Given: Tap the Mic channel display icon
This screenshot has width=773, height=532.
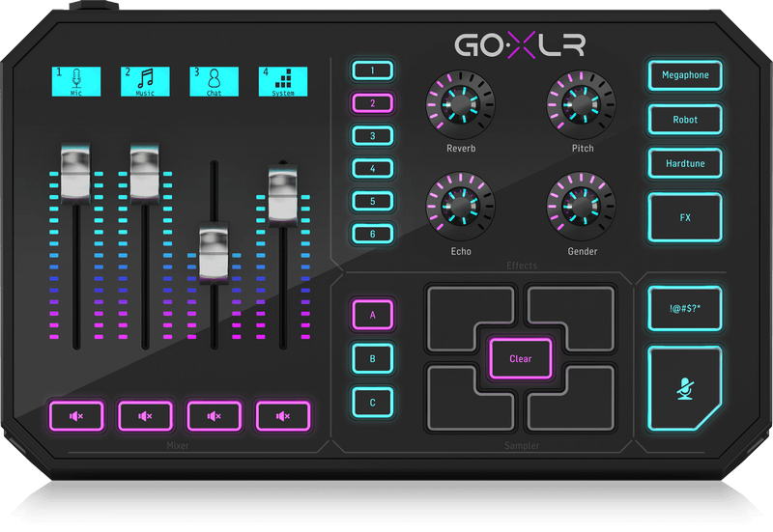Looking at the screenshot, I should point(76,82).
